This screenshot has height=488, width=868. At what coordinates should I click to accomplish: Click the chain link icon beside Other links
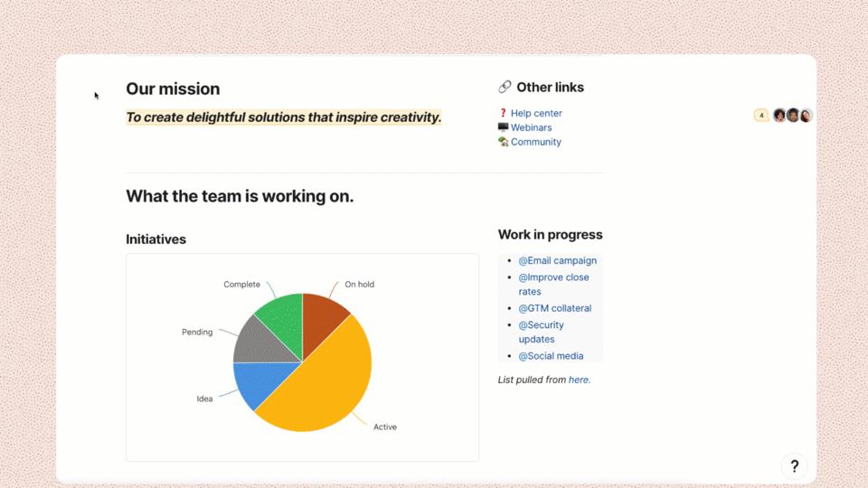505,88
